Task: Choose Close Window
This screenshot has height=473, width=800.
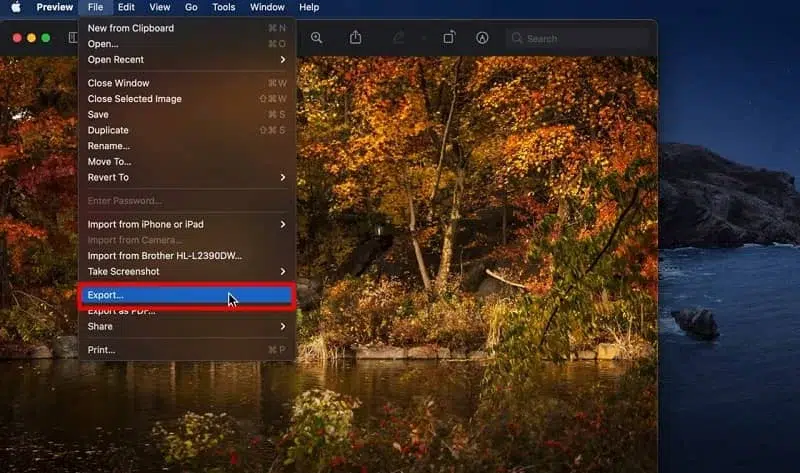Action: tap(187, 83)
